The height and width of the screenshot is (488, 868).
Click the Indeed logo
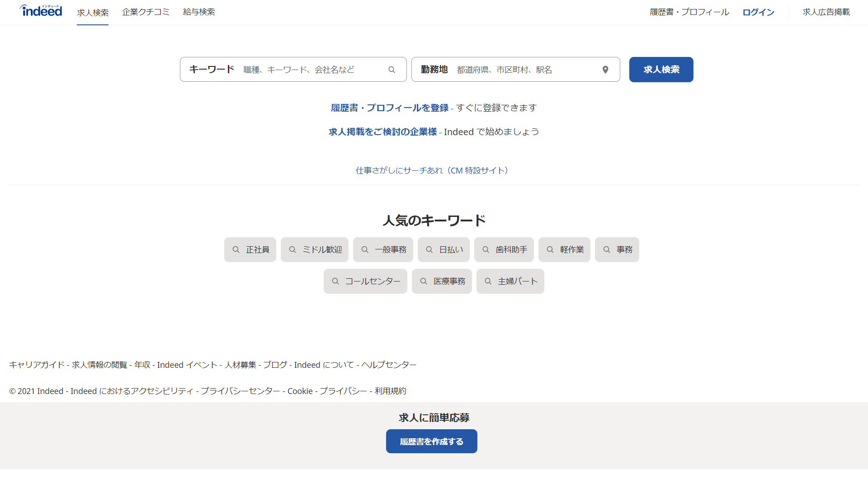[x=41, y=11]
